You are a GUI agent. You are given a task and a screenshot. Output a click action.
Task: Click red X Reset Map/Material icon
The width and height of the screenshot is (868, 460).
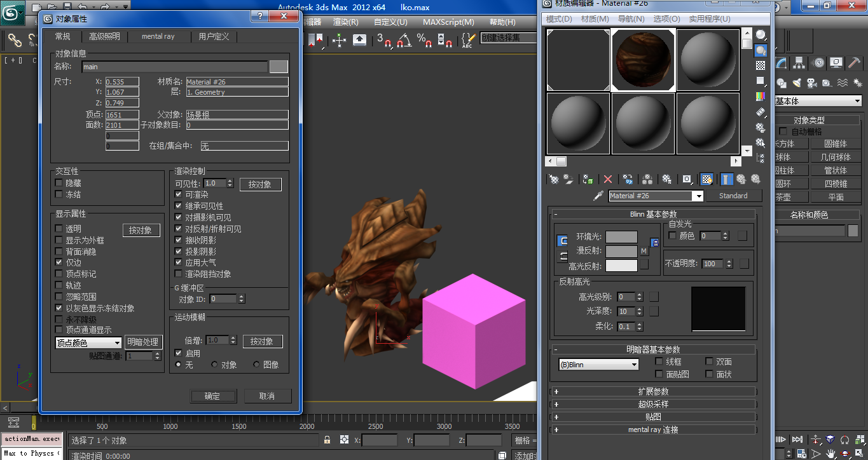click(608, 179)
